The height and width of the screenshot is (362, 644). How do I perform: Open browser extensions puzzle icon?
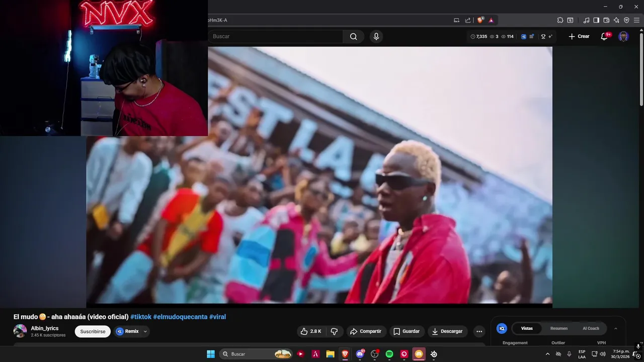pos(560,20)
